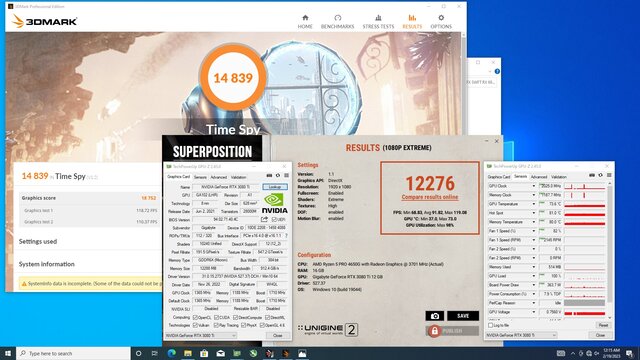This screenshot has height=360, width=640.
Task: Open the Board Power Draw sensor dropdown
Action: coord(533,285)
